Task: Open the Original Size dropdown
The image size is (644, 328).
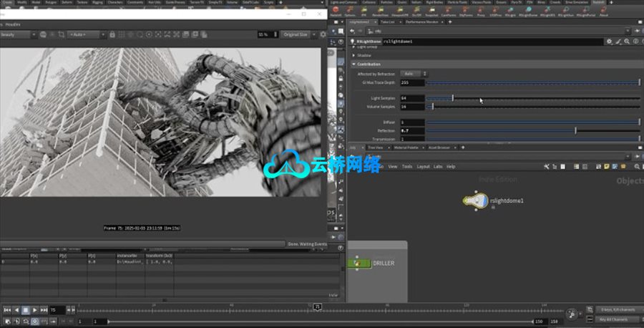Action: [x=296, y=34]
